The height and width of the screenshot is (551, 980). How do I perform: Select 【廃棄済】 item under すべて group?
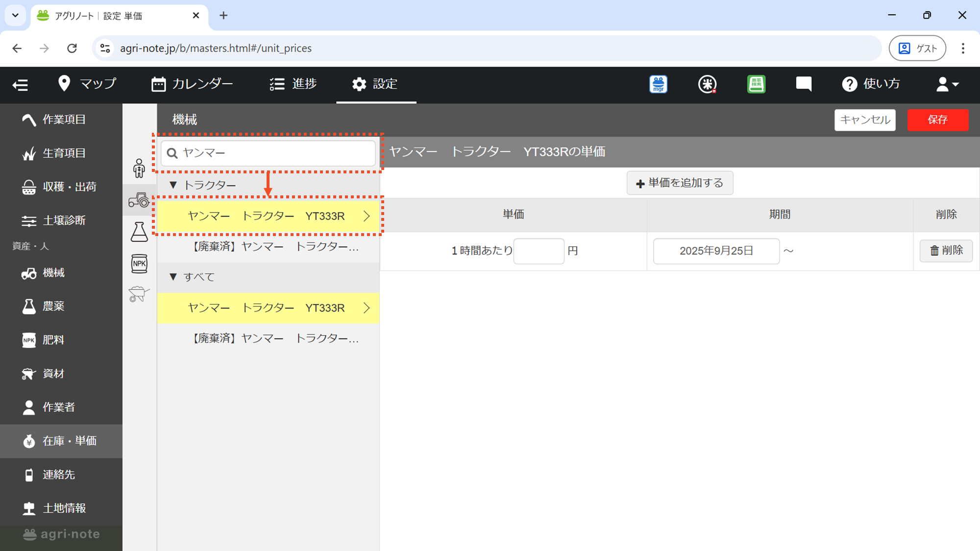[268, 338]
